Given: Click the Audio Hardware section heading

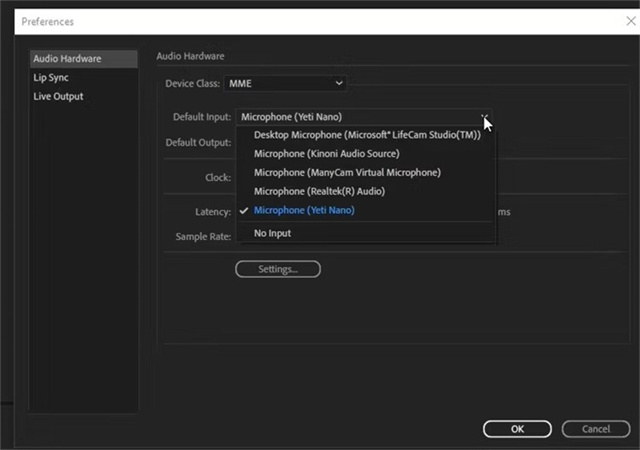Looking at the screenshot, I should 190,56.
